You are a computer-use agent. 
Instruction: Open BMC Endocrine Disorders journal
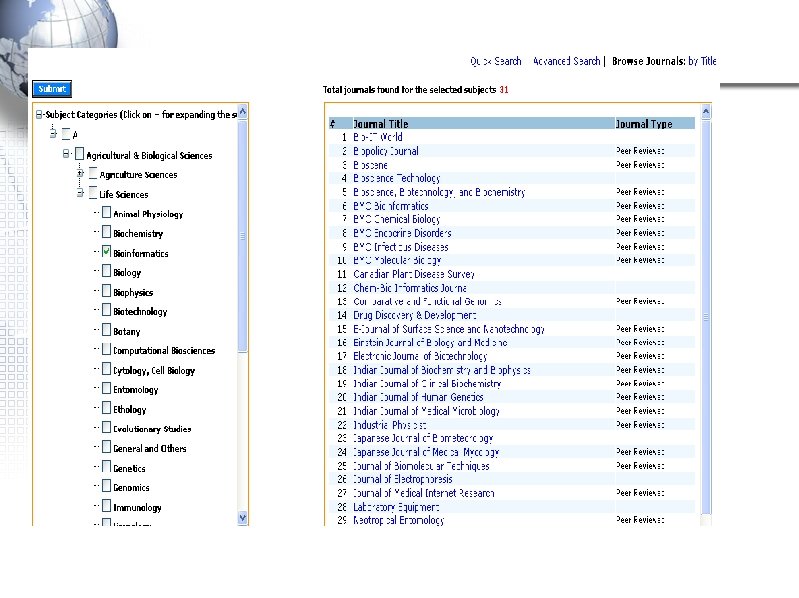[403, 233]
